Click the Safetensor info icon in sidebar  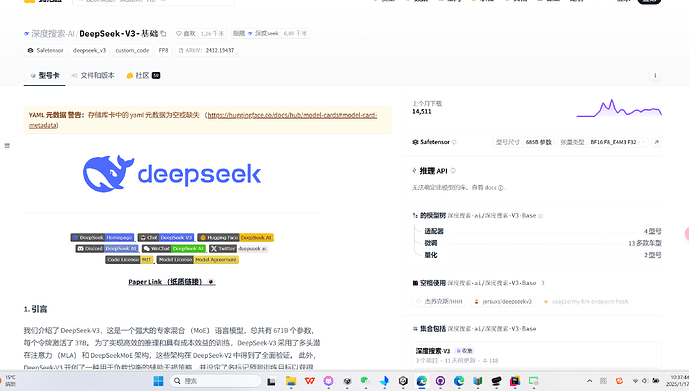pyautogui.click(x=454, y=142)
